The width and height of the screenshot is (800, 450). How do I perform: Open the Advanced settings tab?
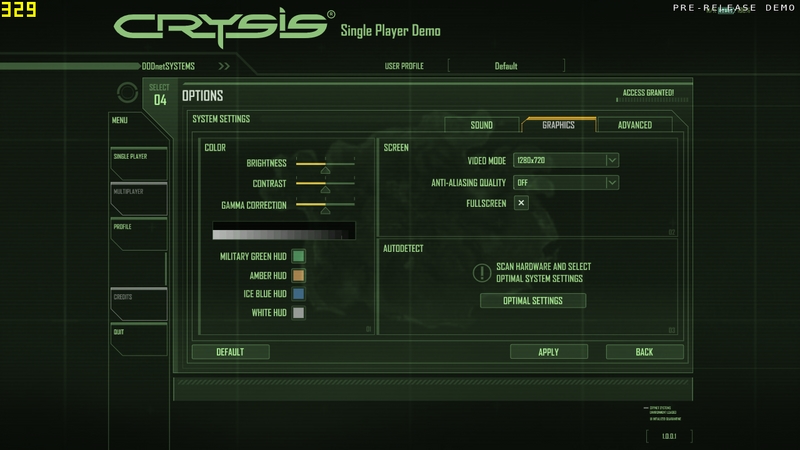coord(635,125)
